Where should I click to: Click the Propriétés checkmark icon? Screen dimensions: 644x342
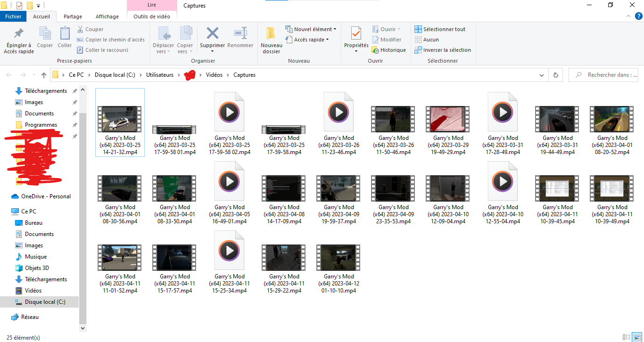pos(356,33)
